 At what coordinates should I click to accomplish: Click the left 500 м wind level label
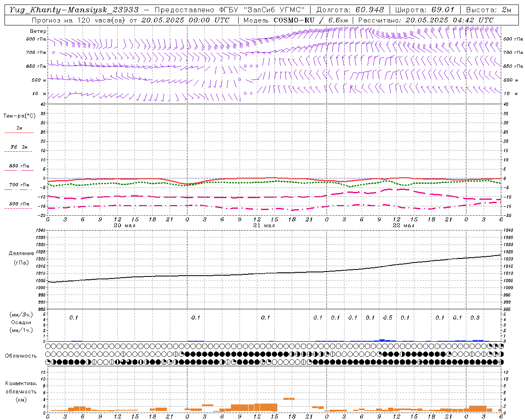pyautogui.click(x=39, y=80)
